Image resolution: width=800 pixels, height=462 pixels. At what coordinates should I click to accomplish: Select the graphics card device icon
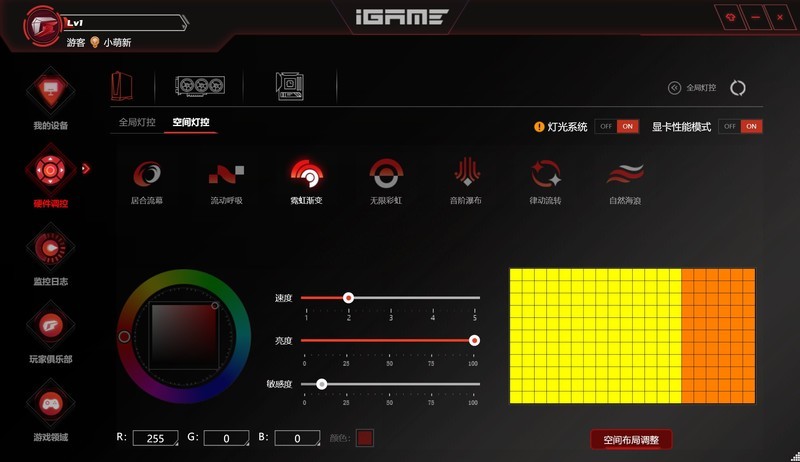[x=200, y=86]
